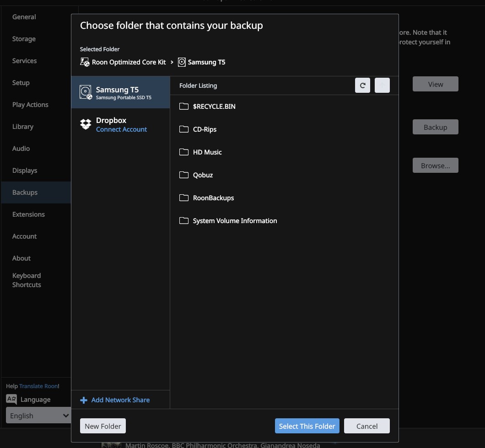Go up one folder level

[382, 85]
